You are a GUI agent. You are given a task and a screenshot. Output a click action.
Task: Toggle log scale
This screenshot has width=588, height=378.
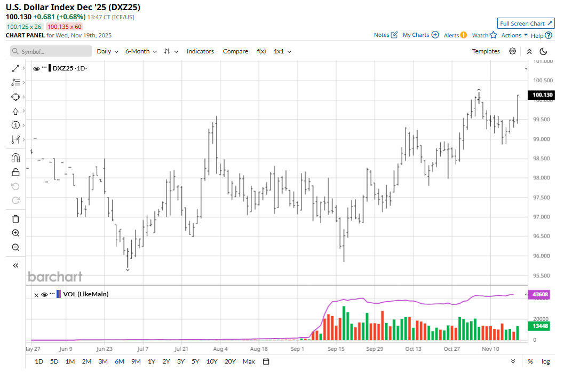pos(546,361)
